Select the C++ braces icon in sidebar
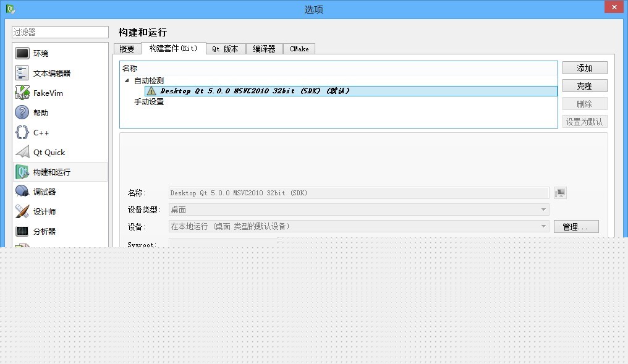 [21, 132]
